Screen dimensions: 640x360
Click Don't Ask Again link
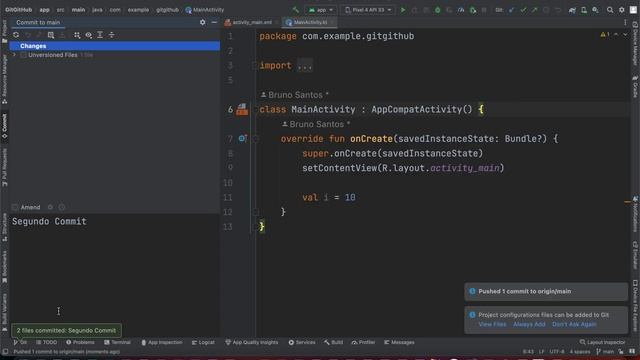pos(574,324)
